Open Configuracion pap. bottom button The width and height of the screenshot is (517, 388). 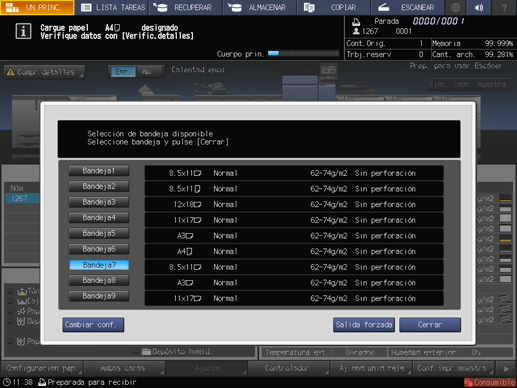42,368
